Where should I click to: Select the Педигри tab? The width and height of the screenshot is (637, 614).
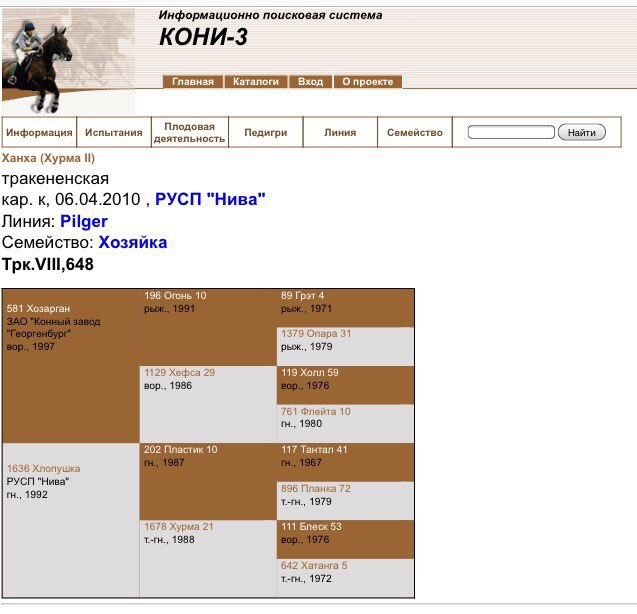(265, 133)
